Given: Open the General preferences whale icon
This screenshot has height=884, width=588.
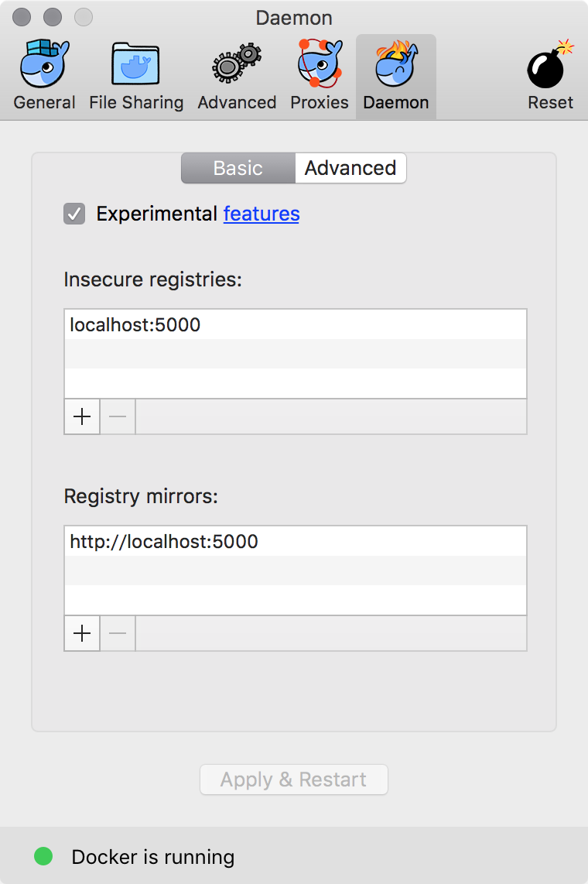Looking at the screenshot, I should pyautogui.click(x=44, y=65).
